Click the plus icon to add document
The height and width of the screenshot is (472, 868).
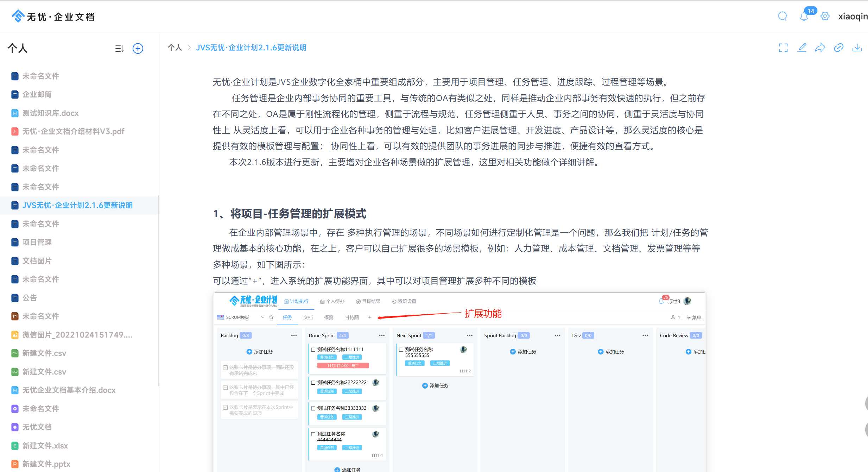tap(138, 49)
